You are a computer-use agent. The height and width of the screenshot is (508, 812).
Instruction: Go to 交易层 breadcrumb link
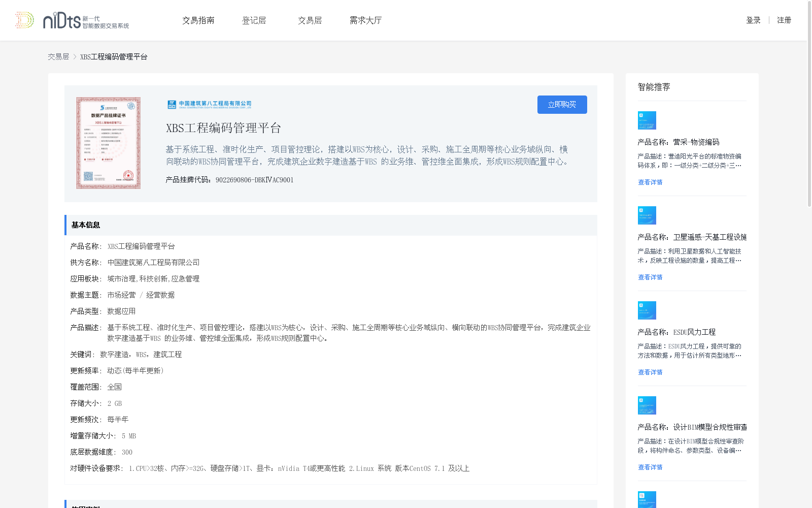(x=58, y=57)
